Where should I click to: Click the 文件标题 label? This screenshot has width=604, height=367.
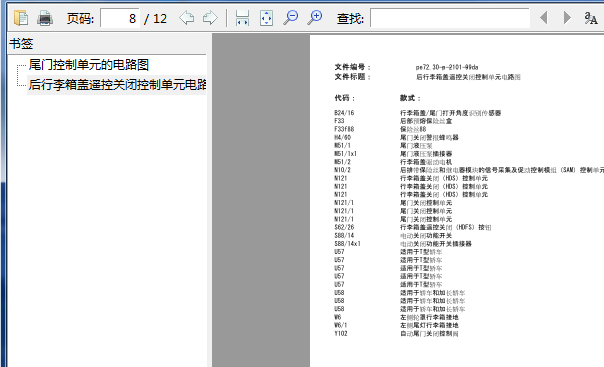pos(352,77)
